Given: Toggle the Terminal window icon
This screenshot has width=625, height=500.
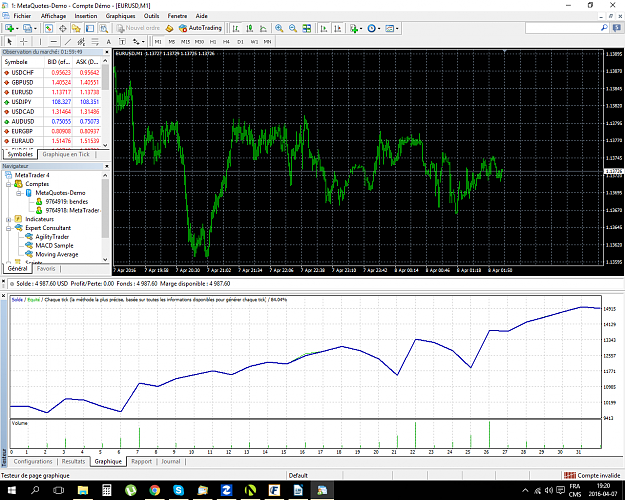Looking at the screenshot, I should click(90, 28).
